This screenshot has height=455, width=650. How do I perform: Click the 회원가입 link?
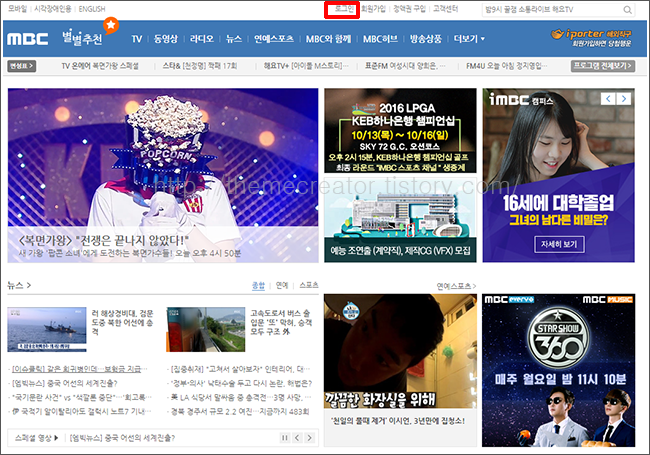point(374,9)
